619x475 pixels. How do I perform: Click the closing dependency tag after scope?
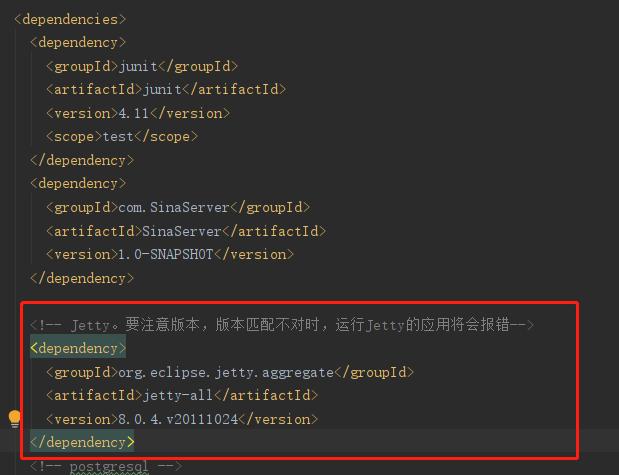pyautogui.click(x=82, y=160)
